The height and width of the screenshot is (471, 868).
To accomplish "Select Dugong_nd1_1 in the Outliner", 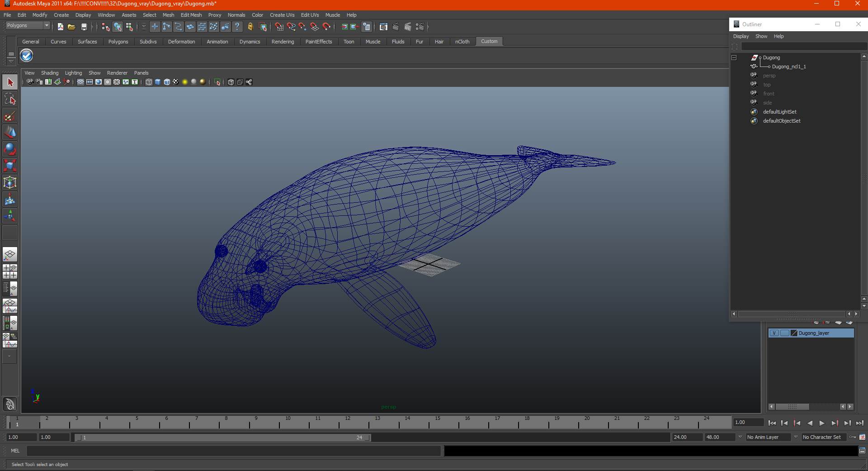I will point(788,67).
